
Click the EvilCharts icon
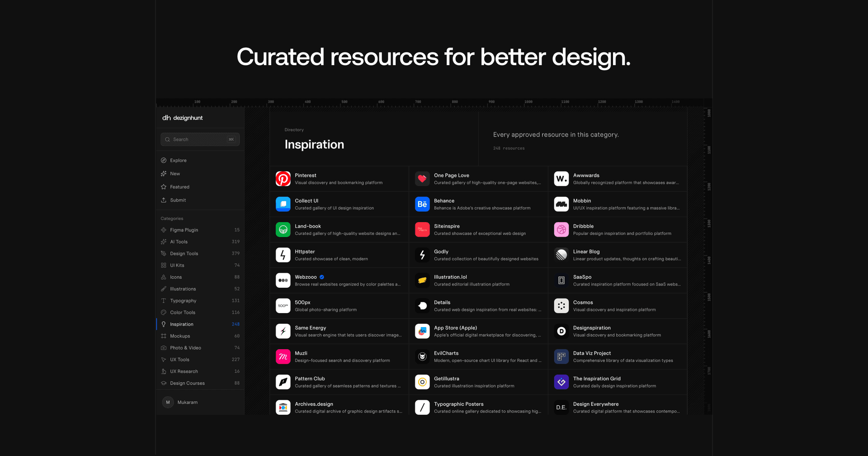coord(422,356)
